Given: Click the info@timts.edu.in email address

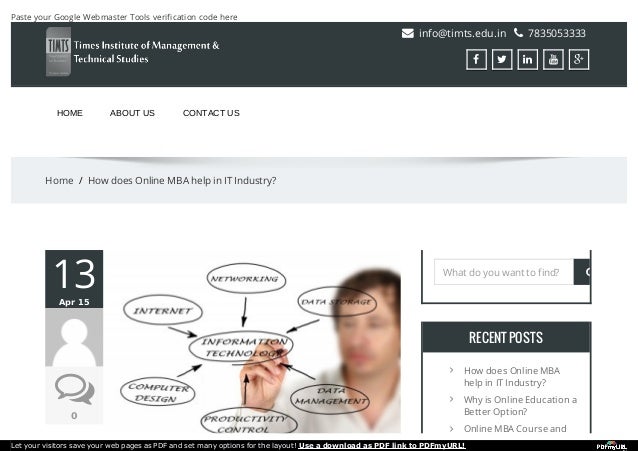Looking at the screenshot, I should [463, 33].
